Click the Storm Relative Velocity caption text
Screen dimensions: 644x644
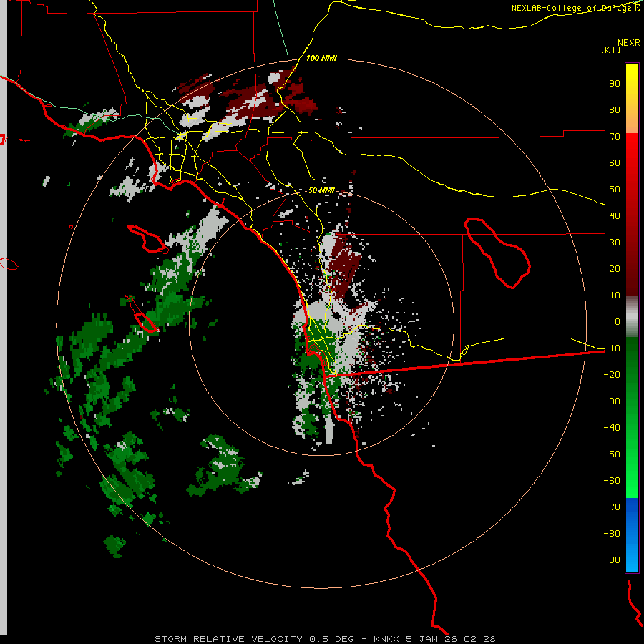(325, 639)
